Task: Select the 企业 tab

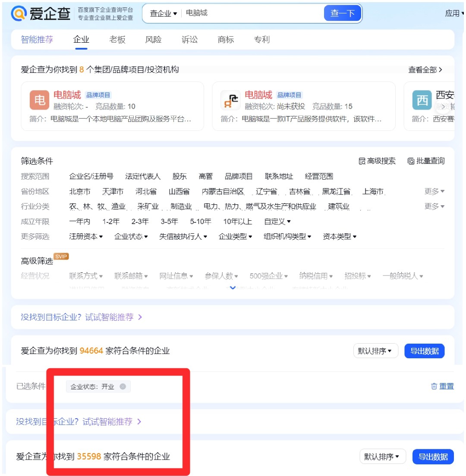Action: (x=81, y=40)
